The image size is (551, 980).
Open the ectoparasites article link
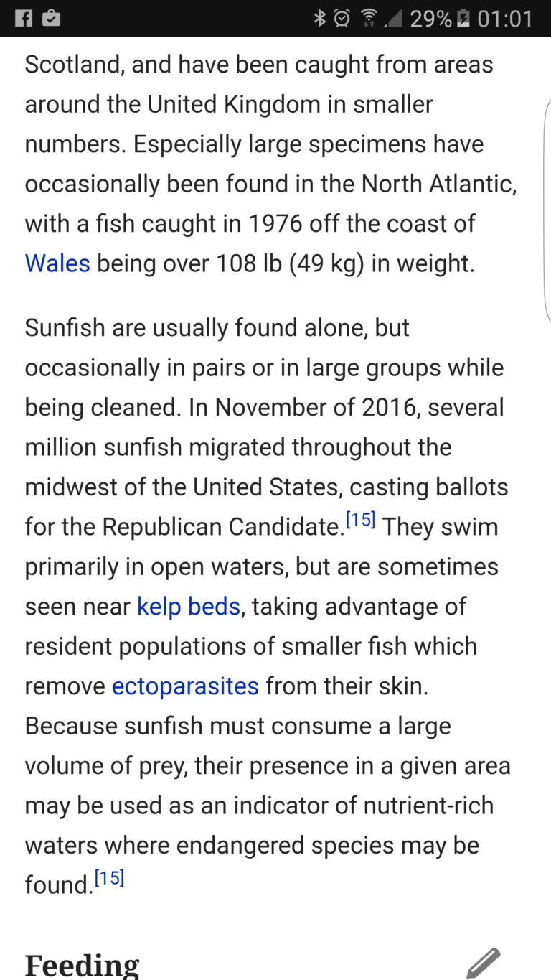click(x=185, y=686)
